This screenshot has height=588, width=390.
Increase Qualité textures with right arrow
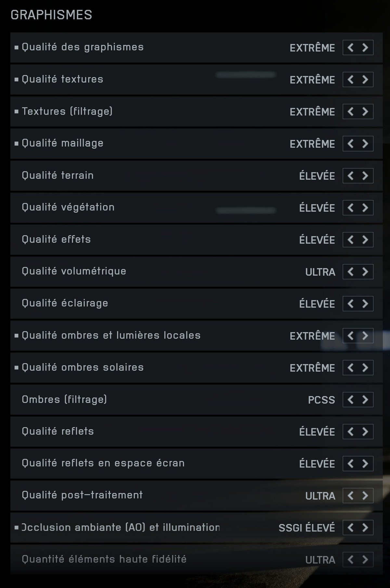(365, 79)
